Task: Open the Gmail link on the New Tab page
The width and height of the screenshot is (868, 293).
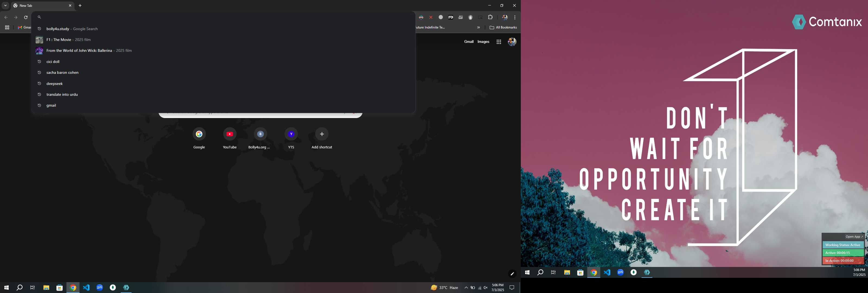Action: click(x=469, y=42)
